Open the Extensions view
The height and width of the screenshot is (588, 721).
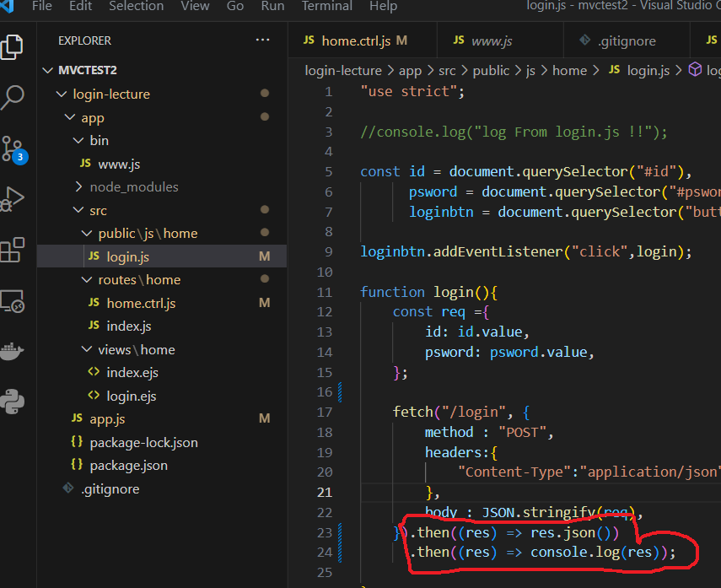13,250
